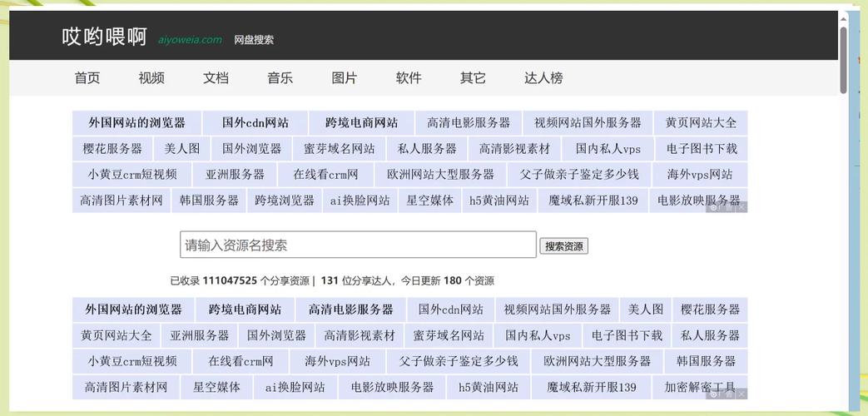Close the ad block below the statistics line
Screen dimensions: 868x416
[742, 394]
